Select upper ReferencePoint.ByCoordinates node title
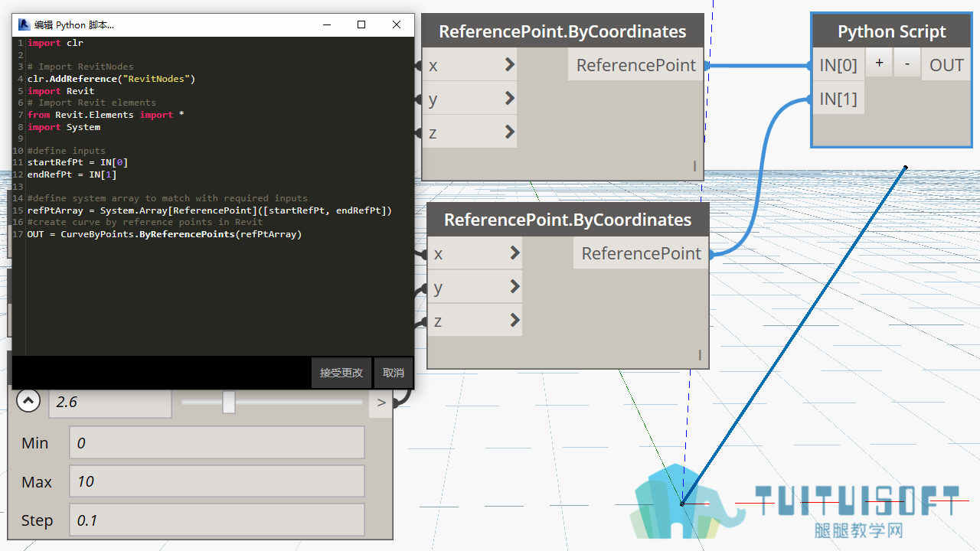The image size is (980, 551). coord(563,31)
